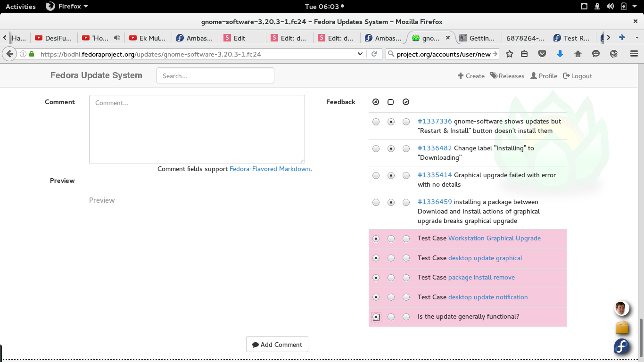Screen dimensions: 644x362
Task: Click window icon in top panel
Action: 584,7
